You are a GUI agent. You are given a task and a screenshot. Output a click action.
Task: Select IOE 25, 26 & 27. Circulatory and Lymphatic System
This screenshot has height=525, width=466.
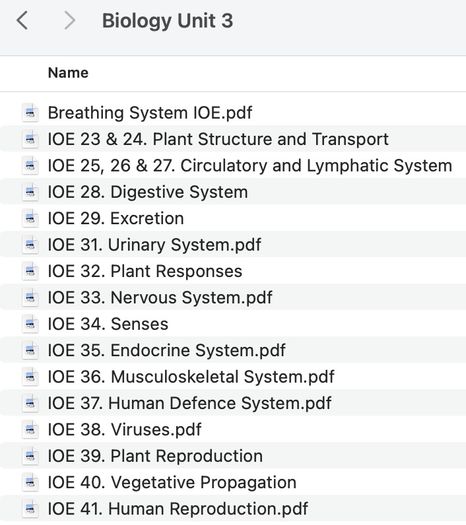(x=233, y=165)
